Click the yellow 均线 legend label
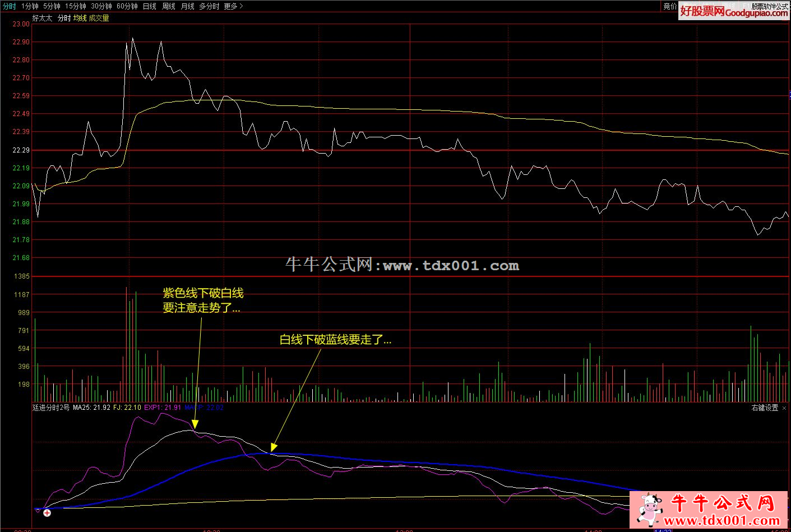The width and height of the screenshot is (791, 532). pyautogui.click(x=80, y=18)
